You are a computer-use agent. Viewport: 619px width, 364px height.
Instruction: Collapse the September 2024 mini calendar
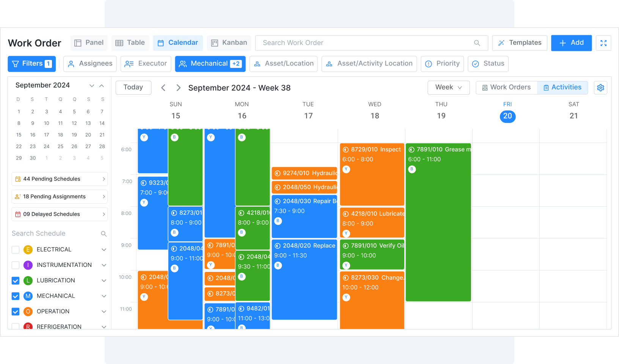click(102, 86)
